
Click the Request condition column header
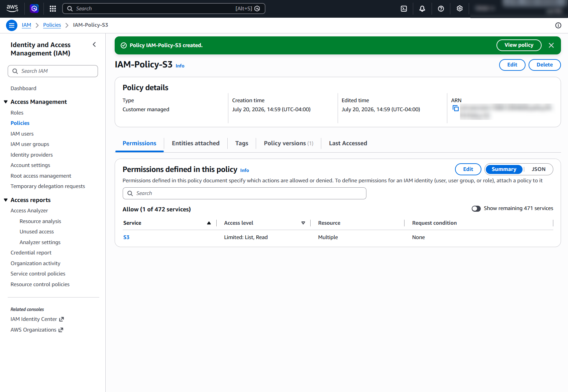434,223
